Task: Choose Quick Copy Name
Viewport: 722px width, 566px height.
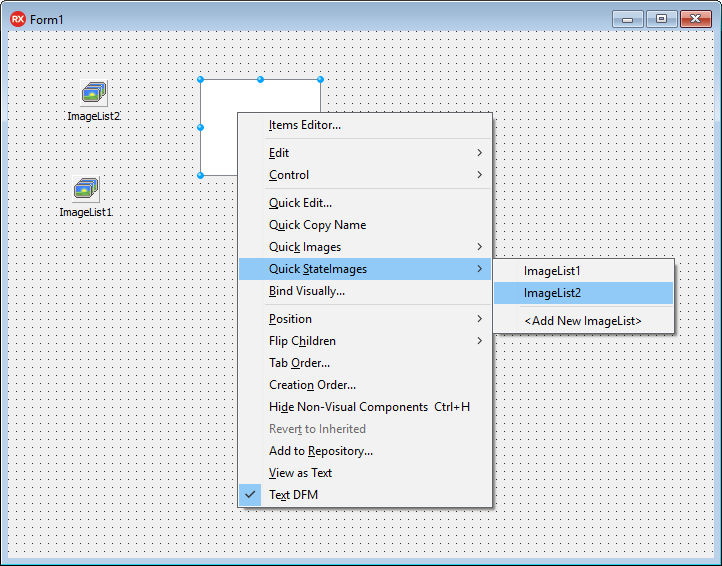Action: tap(365, 225)
